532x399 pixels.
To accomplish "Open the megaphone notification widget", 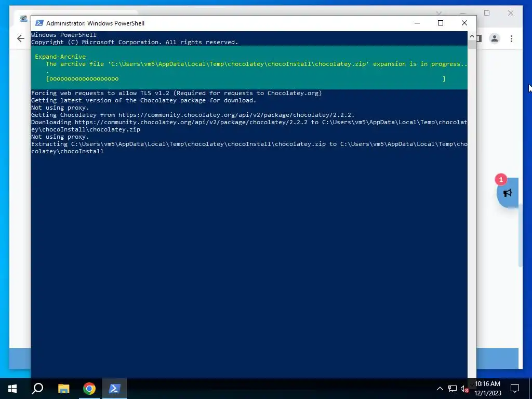I will click(x=508, y=193).
